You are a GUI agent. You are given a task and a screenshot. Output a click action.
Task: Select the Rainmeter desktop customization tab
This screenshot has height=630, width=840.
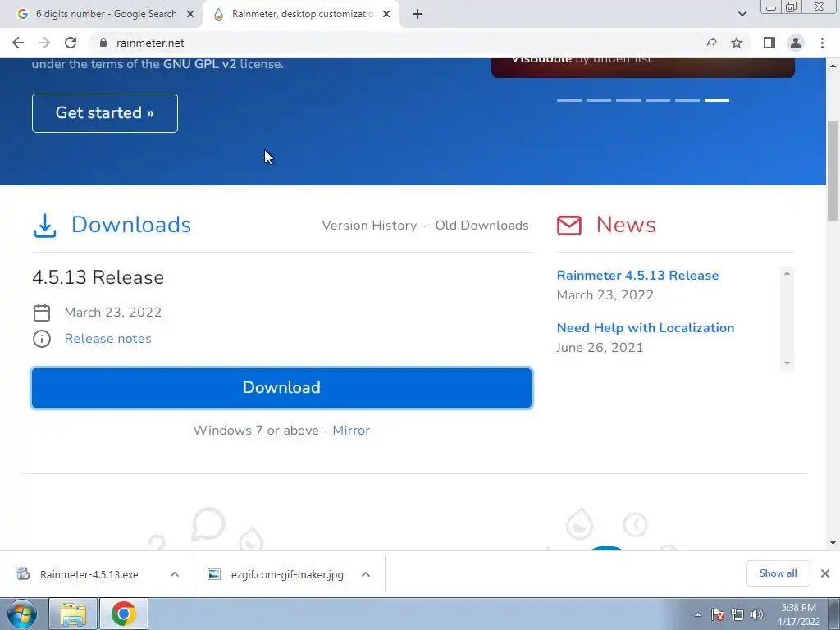pos(301,15)
